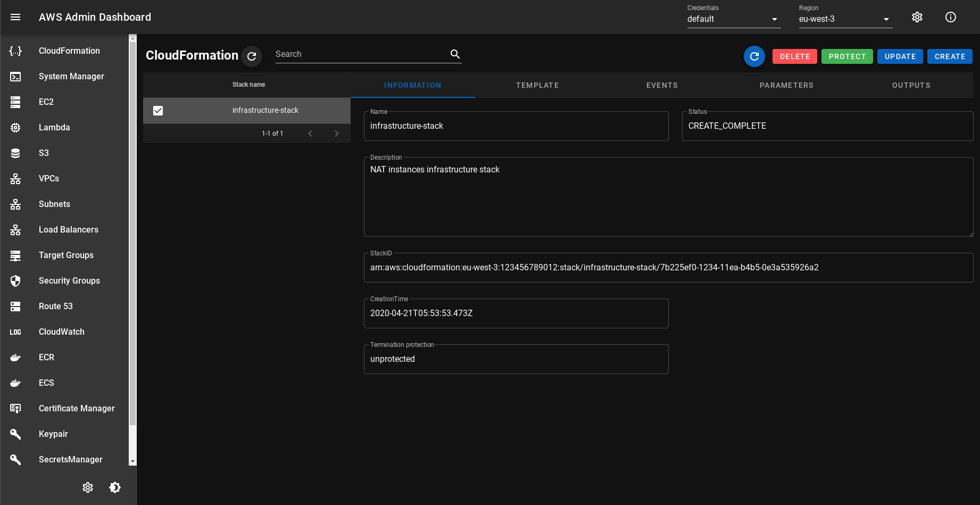Click the Lambda chip icon
This screenshot has width=980, height=505.
[15, 128]
